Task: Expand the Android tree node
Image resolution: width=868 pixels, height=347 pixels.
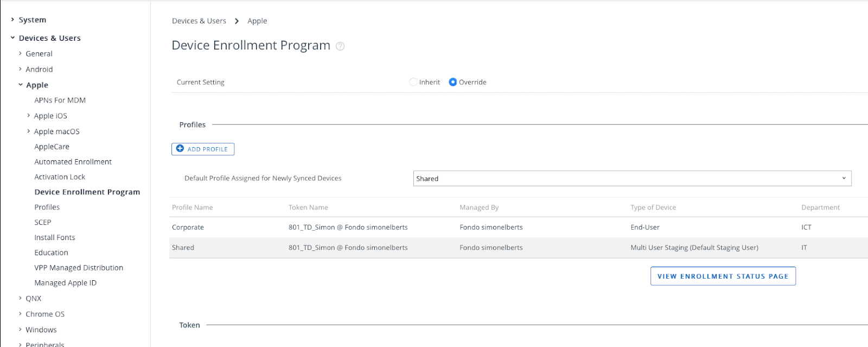Action: coord(20,69)
